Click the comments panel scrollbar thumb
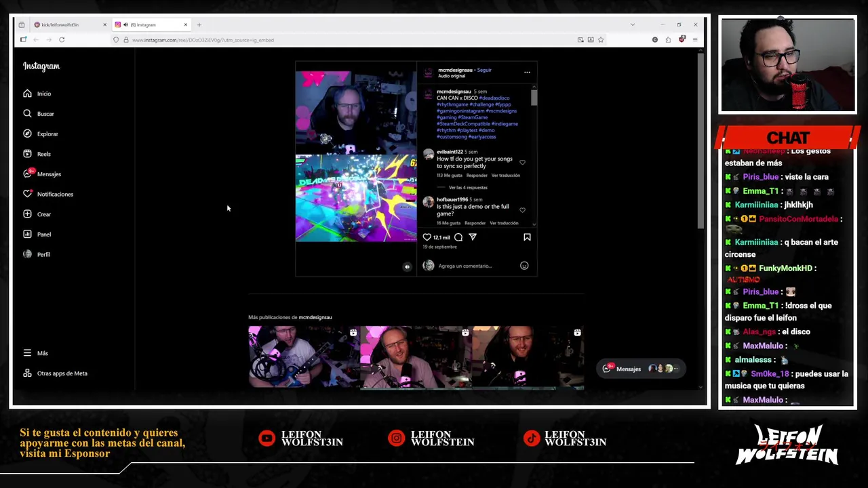This screenshot has width=868, height=488. (534, 98)
